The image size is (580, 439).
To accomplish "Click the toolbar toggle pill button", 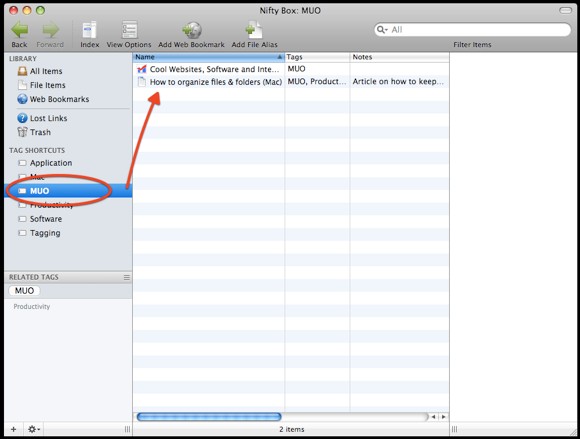I will point(565,10).
